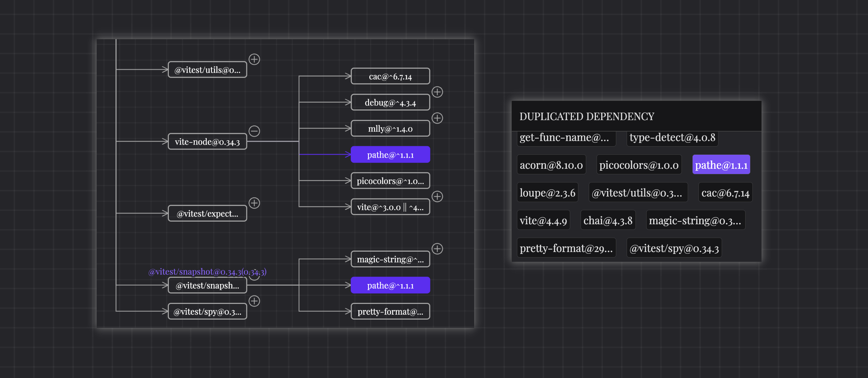
Task: Expand @vitest/expect... node's plus icon
Action: pyautogui.click(x=254, y=203)
